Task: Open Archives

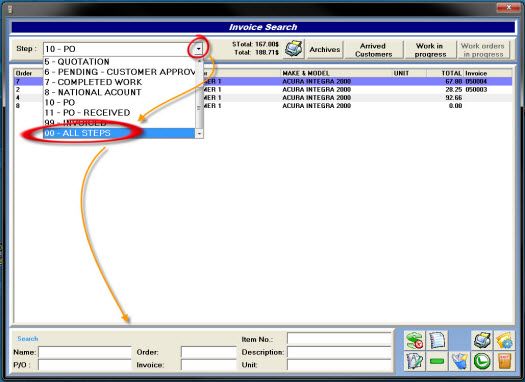Action: click(325, 50)
